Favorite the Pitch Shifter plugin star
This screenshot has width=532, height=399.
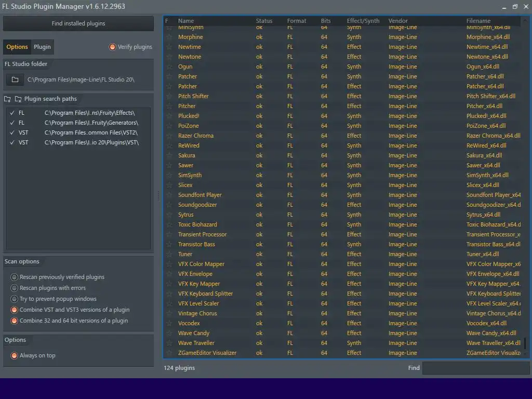pos(169,96)
